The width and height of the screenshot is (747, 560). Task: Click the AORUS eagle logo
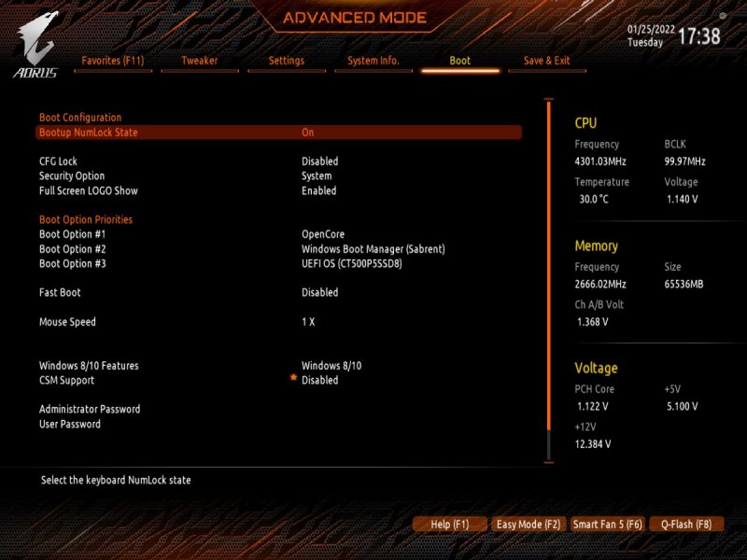coord(35,44)
